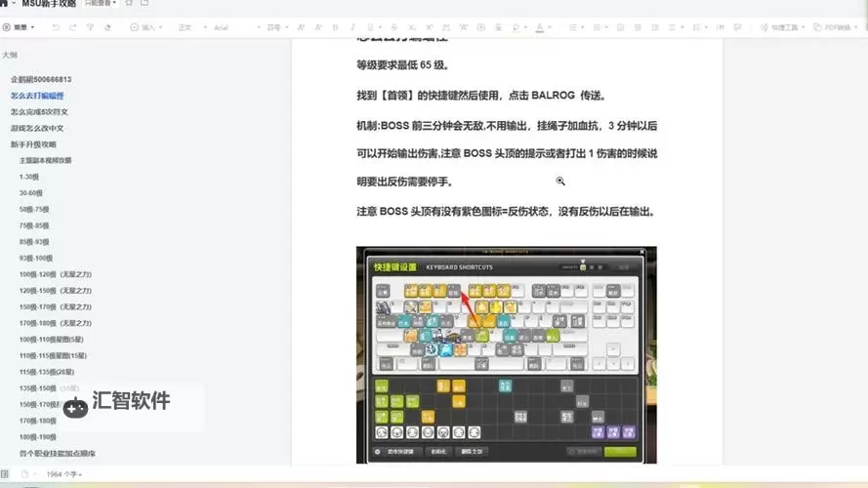The height and width of the screenshot is (488, 868).
Task: Go to outline item 180级-190级
Action: (38, 436)
